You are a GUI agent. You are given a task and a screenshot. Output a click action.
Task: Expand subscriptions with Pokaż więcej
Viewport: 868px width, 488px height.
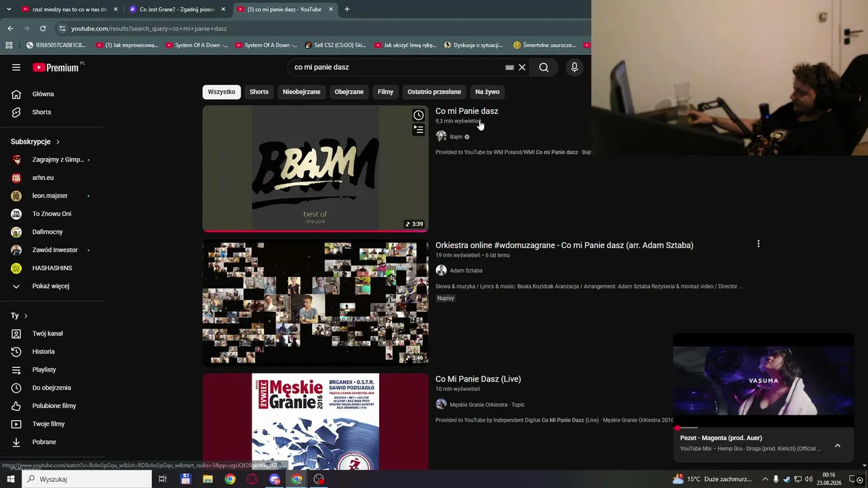52,286
